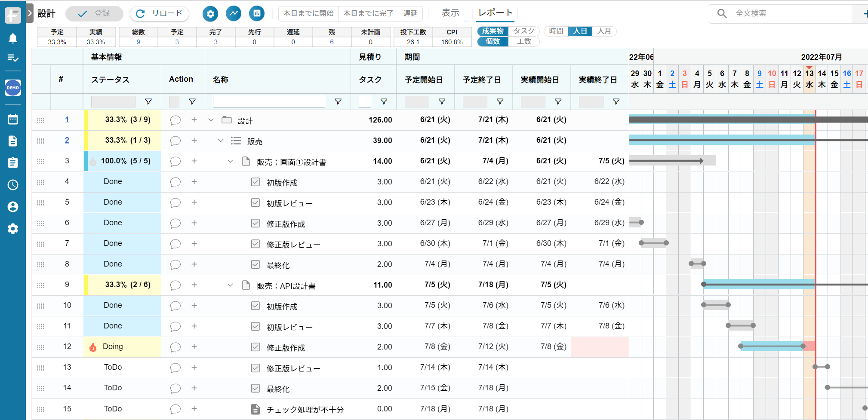Click the 名称 column filter funnel icon
868x420 pixels.
[338, 101]
